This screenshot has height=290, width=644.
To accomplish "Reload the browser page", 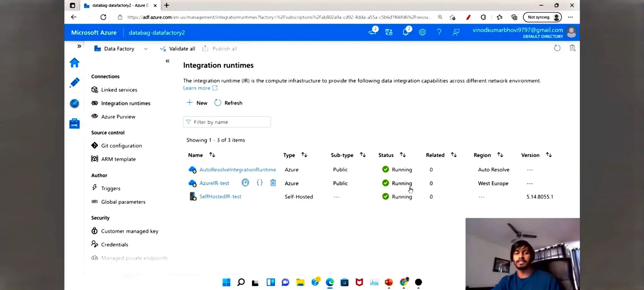I will coord(103,17).
